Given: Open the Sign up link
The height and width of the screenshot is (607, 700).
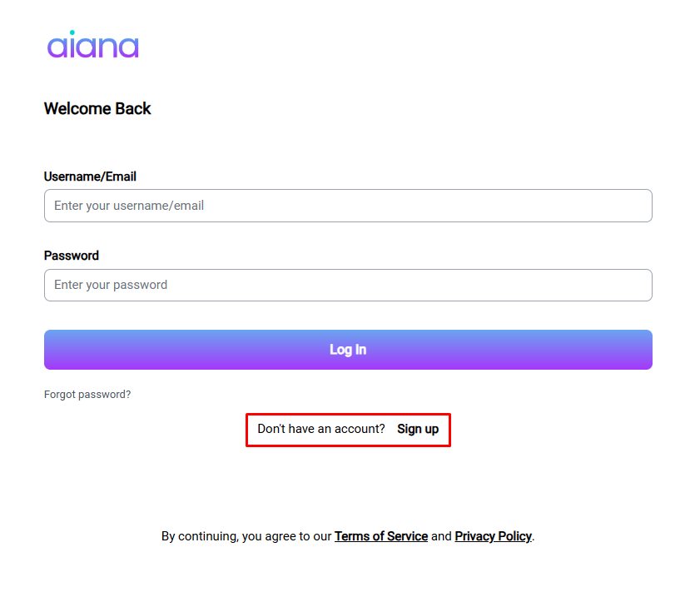Looking at the screenshot, I should [x=418, y=429].
